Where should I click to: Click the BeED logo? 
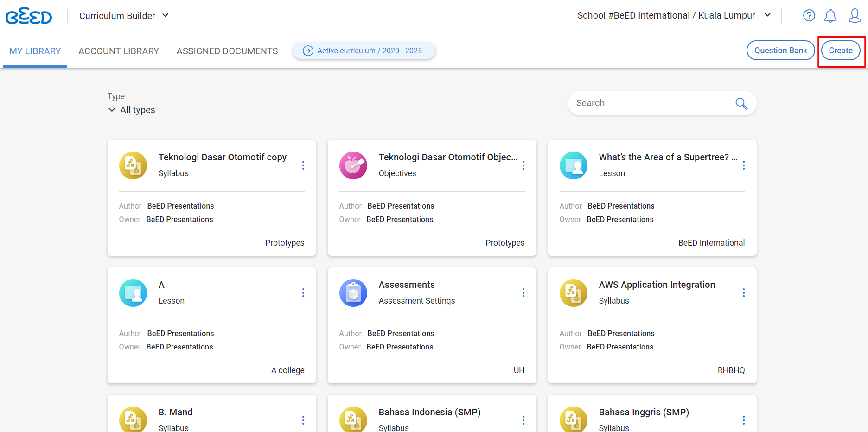point(29,16)
